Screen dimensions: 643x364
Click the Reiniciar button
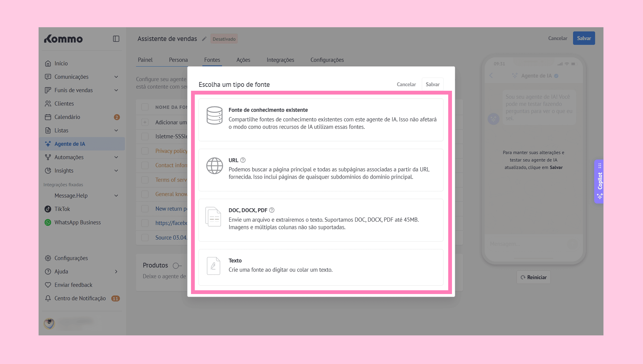pos(533,277)
